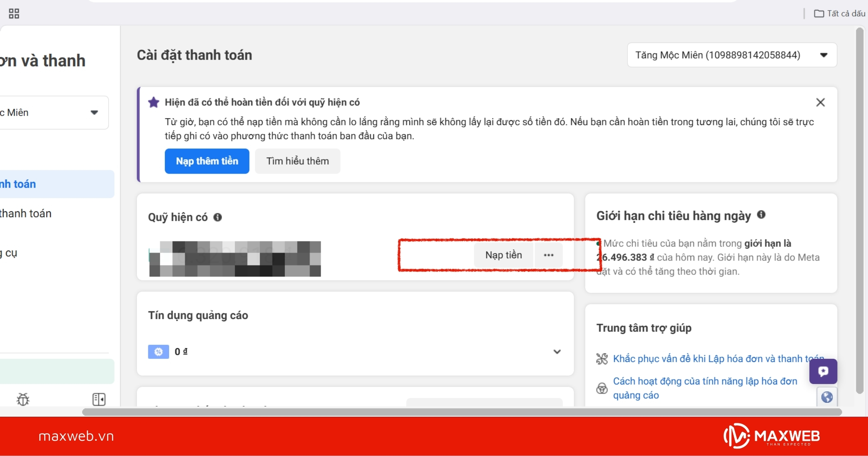Open the apps grid icon at top-left
The height and width of the screenshot is (456, 868).
[x=14, y=14]
